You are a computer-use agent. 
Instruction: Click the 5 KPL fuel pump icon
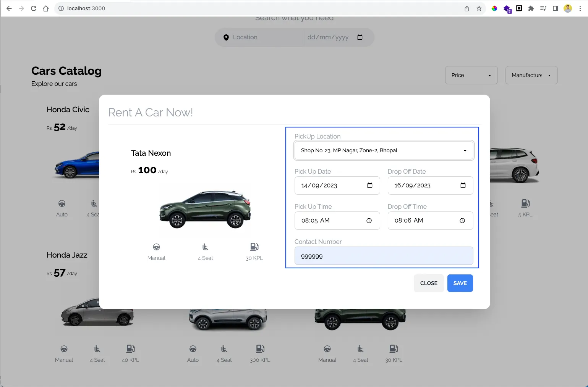[526, 203]
